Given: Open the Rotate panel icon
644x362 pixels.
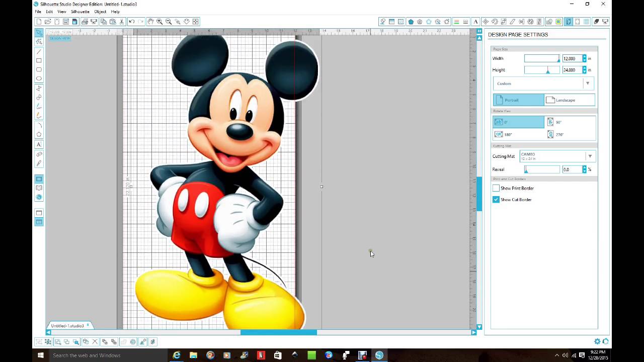Looking at the screenshot, I should point(494,22).
